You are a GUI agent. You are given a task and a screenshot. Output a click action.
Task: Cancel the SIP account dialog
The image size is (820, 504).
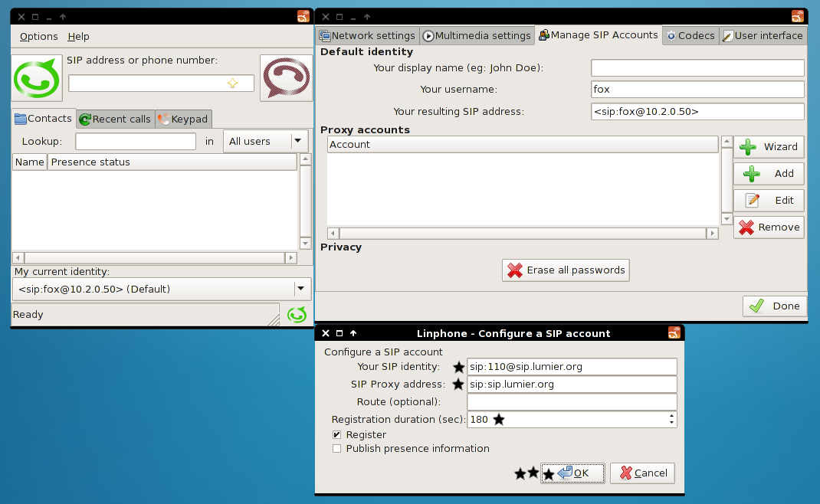643,473
